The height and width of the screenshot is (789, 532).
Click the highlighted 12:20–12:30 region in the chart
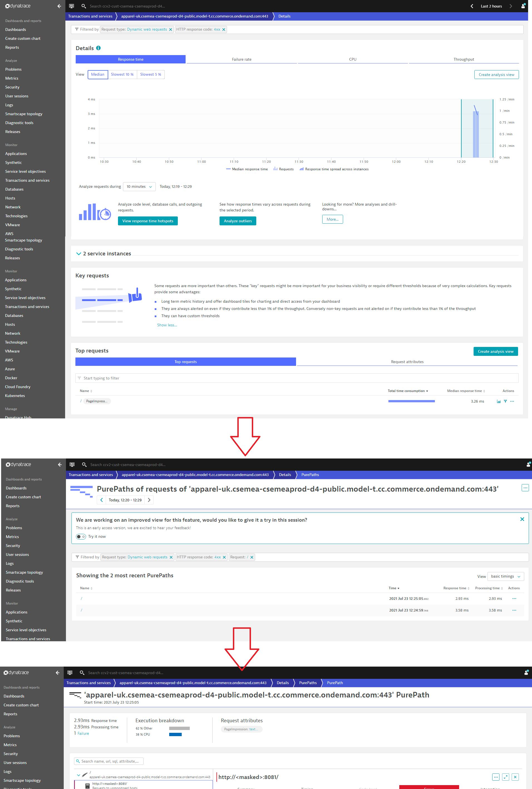pyautogui.click(x=477, y=128)
